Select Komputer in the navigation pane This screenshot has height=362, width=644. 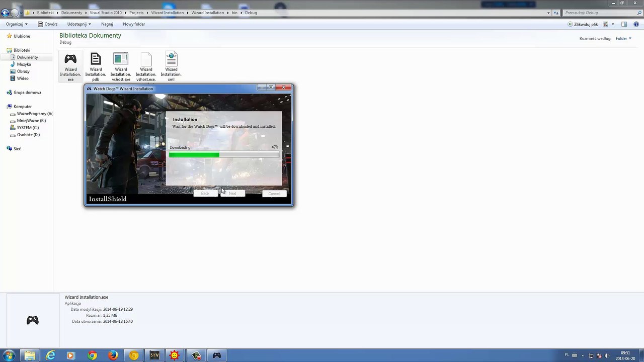click(x=22, y=107)
